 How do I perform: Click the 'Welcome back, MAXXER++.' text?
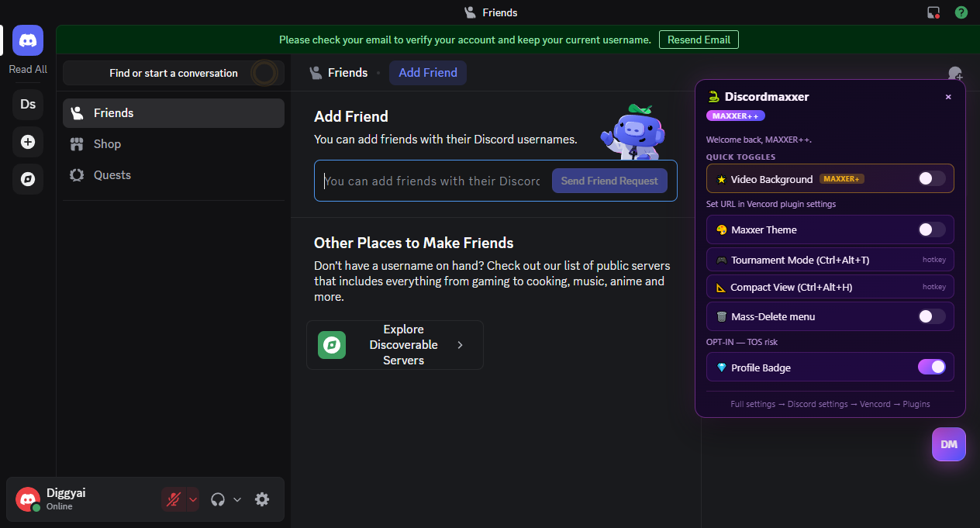tap(759, 140)
